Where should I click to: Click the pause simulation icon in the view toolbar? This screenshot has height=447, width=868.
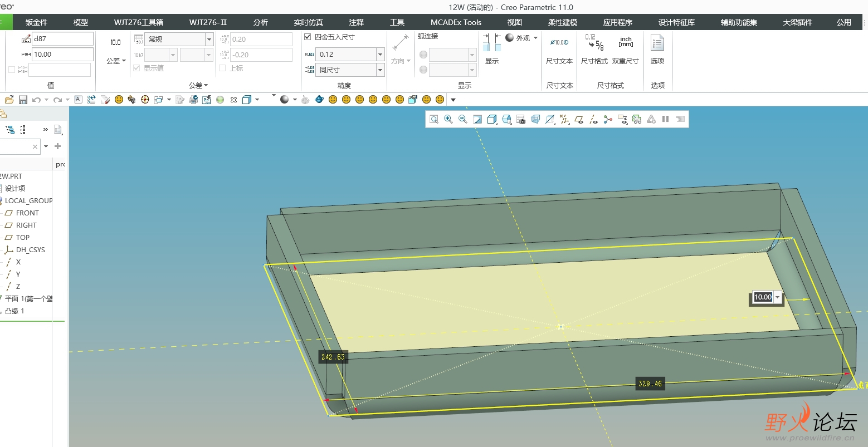665,119
